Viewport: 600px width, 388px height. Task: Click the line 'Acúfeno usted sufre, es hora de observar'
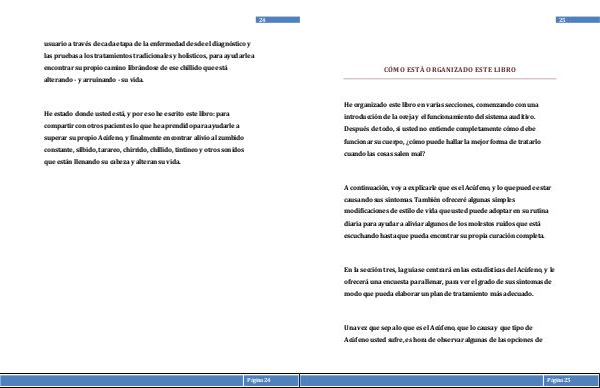click(x=443, y=340)
